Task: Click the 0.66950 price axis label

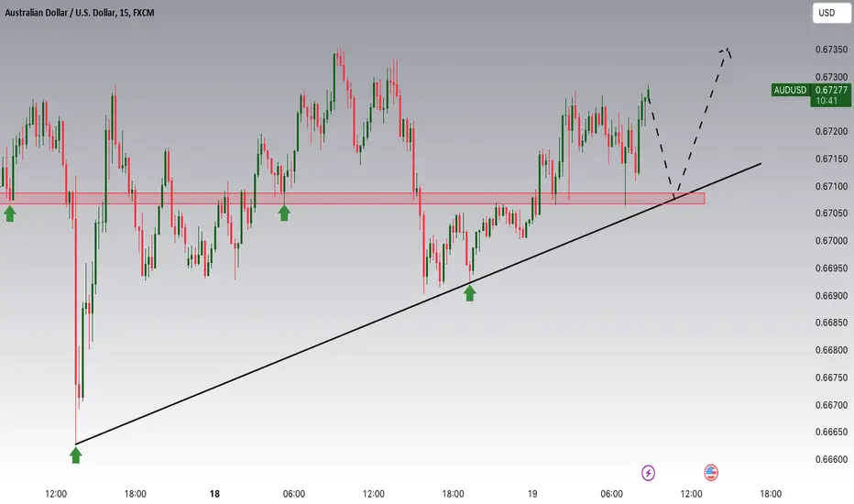Action: coord(831,268)
